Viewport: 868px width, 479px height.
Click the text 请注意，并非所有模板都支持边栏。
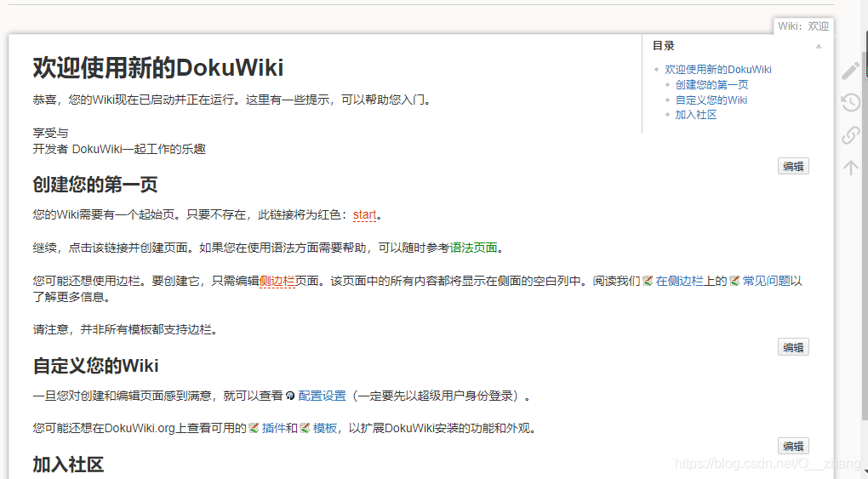(x=127, y=329)
